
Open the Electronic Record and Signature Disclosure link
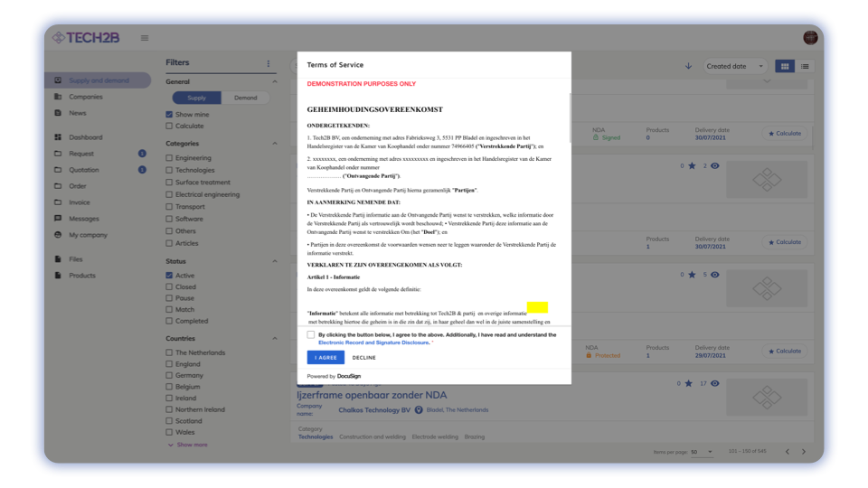tap(373, 343)
